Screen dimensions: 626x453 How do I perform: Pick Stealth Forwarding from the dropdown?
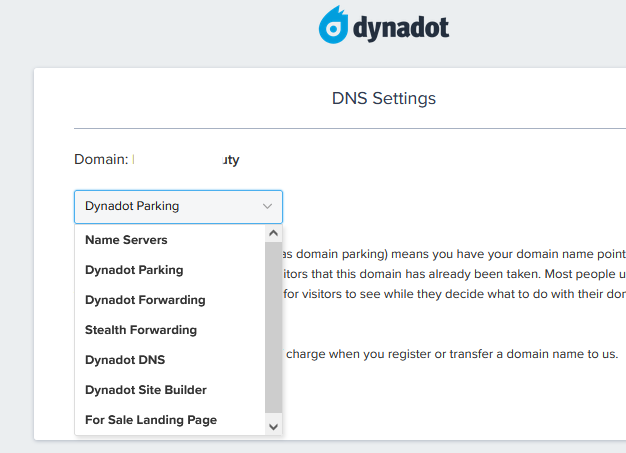(141, 330)
